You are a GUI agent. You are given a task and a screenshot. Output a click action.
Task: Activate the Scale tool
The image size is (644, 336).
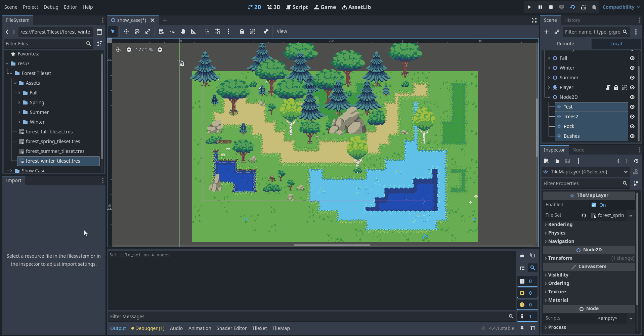click(148, 31)
